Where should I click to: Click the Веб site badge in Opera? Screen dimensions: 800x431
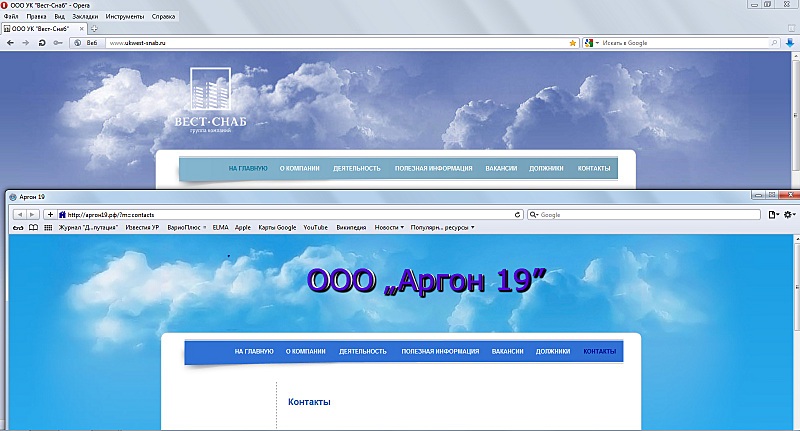pos(87,43)
